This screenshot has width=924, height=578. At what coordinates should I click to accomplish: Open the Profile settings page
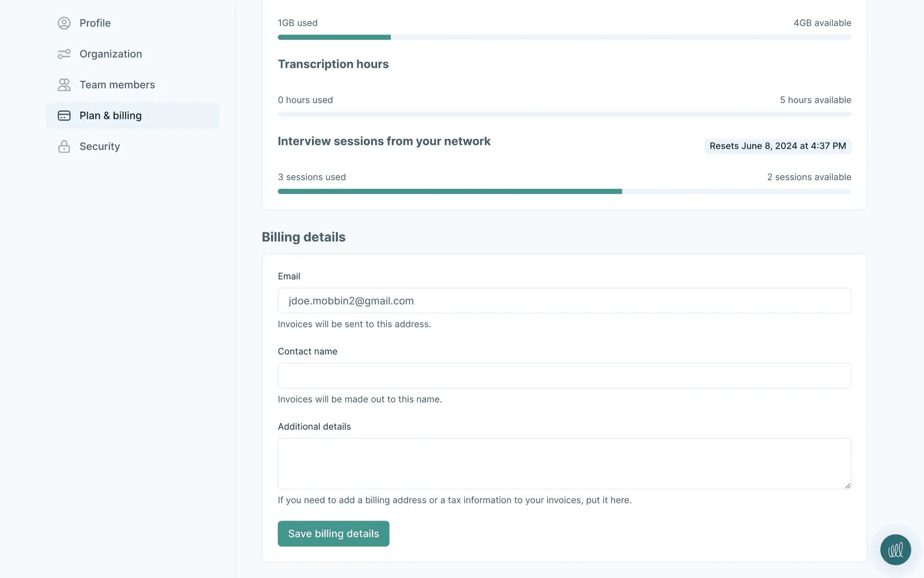[x=95, y=23]
